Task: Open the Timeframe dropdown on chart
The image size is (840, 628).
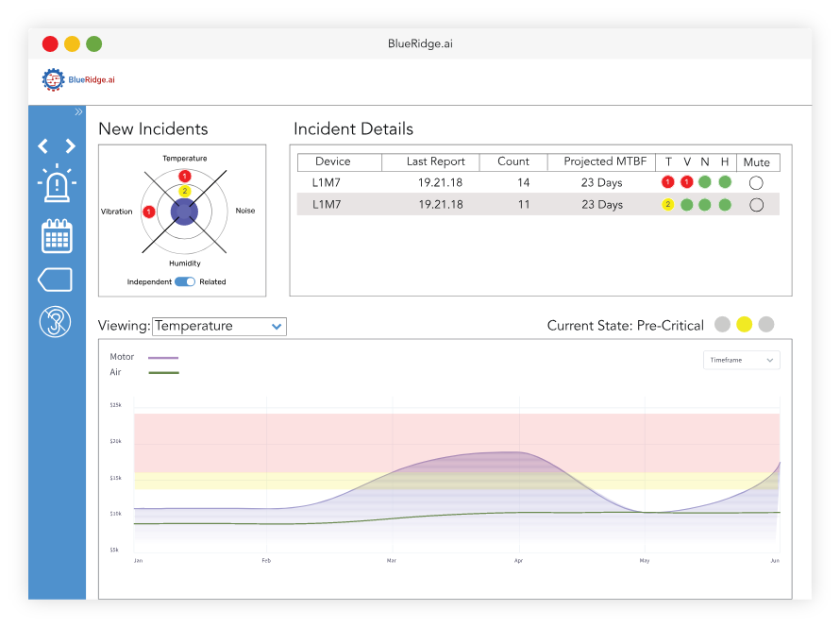Action: pyautogui.click(x=742, y=360)
